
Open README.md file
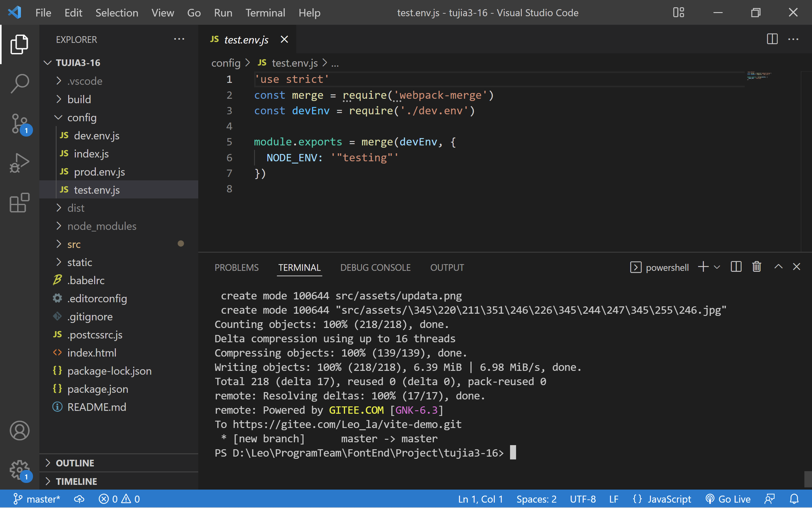click(119, 407)
